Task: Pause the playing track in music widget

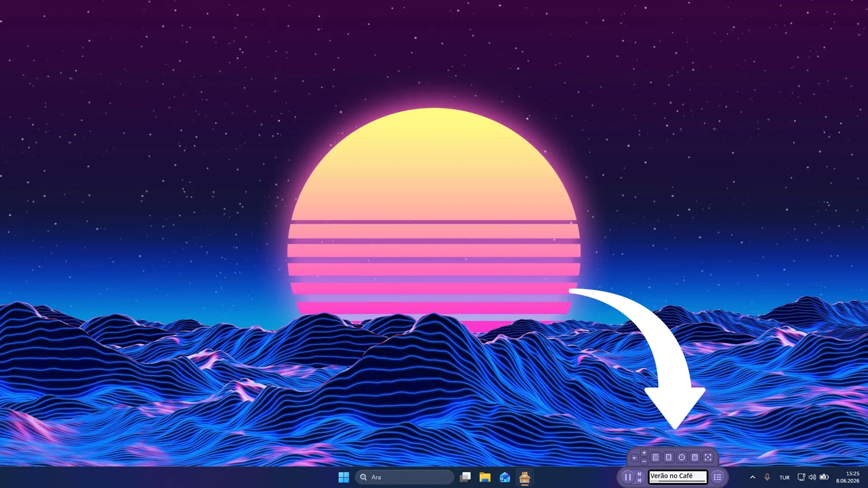Action: pyautogui.click(x=628, y=477)
